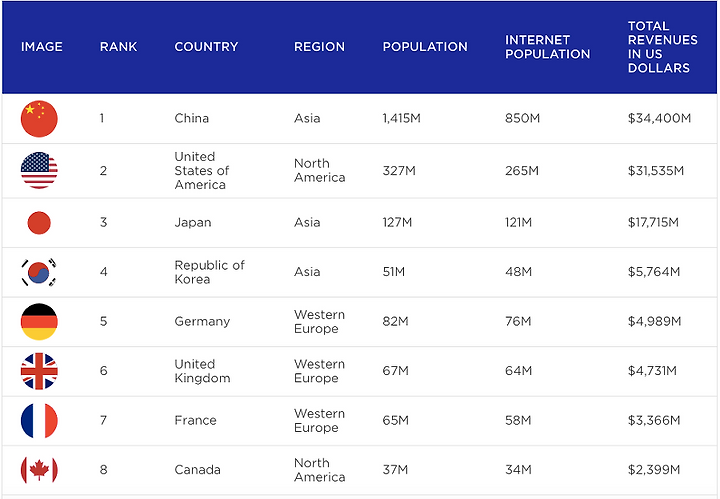This screenshot has height=499, width=720.
Task: Select the Germany country name
Action: pyautogui.click(x=202, y=321)
